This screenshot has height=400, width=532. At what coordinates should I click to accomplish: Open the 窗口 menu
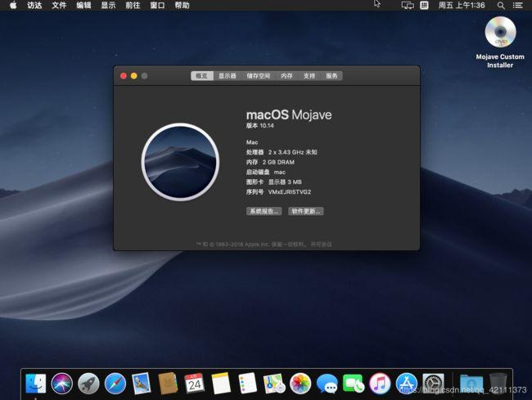coord(157,6)
